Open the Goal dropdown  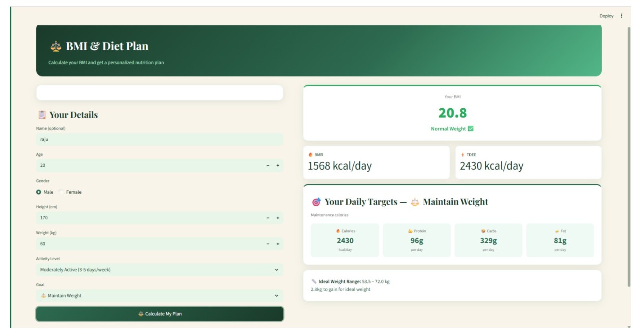pos(159,296)
